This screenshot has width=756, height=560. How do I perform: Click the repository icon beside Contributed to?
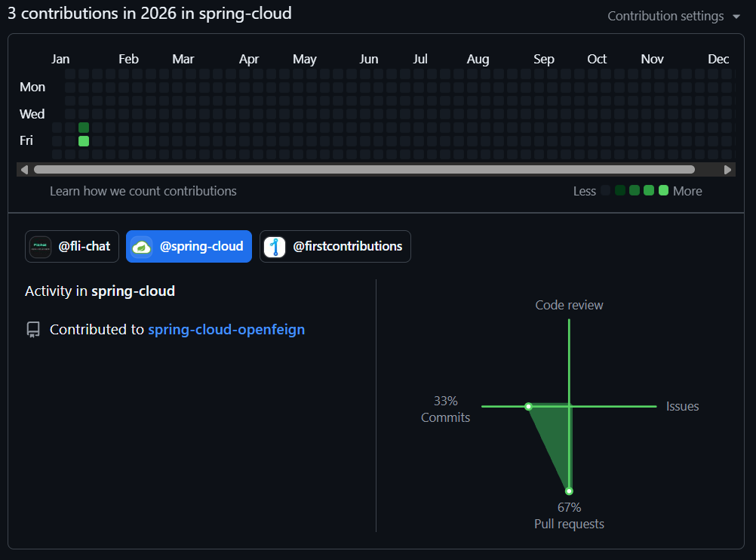[33, 330]
